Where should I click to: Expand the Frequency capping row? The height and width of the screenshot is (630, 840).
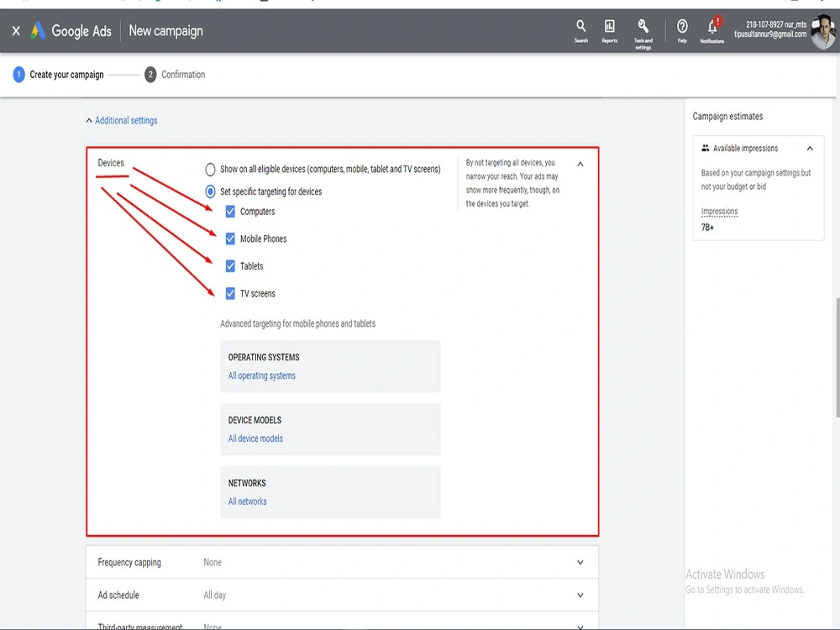click(x=342, y=562)
